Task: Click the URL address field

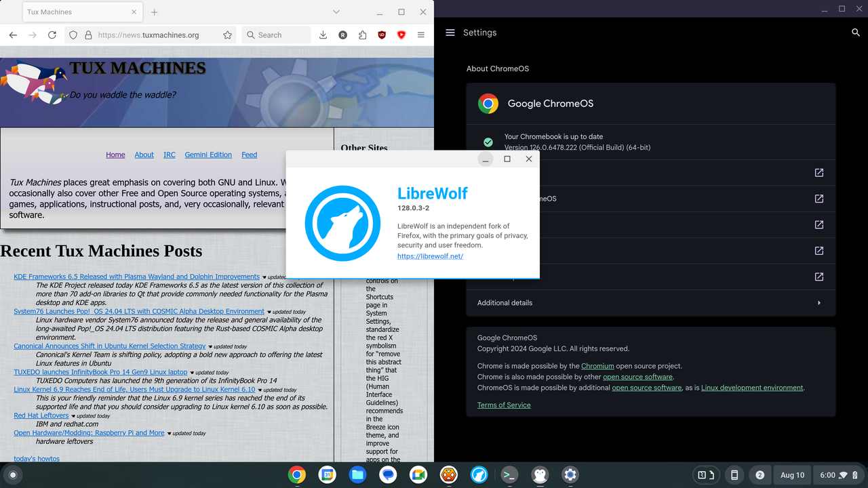Action: tap(151, 35)
